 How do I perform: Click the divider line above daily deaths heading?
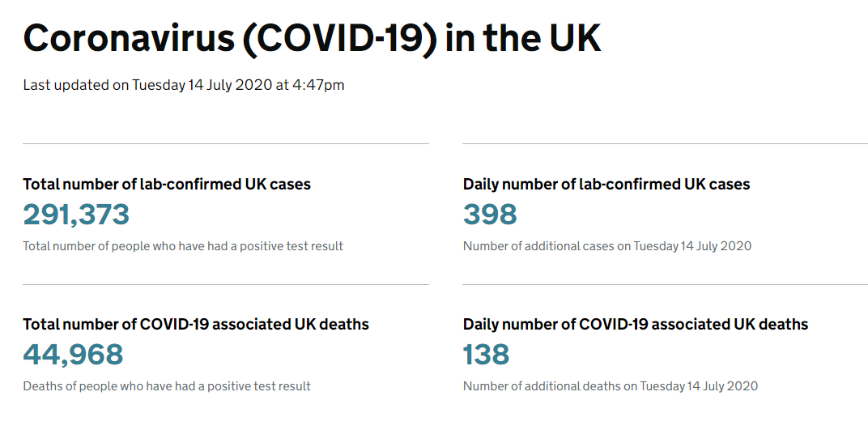click(x=665, y=285)
